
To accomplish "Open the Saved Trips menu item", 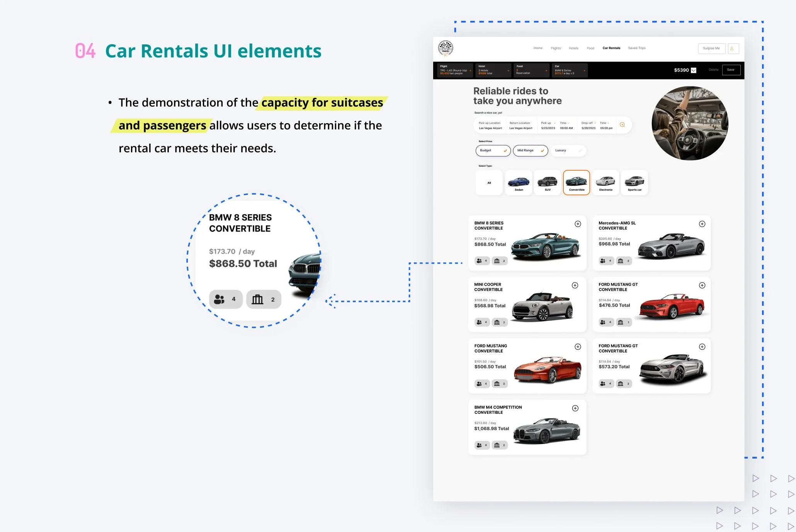I will point(636,48).
